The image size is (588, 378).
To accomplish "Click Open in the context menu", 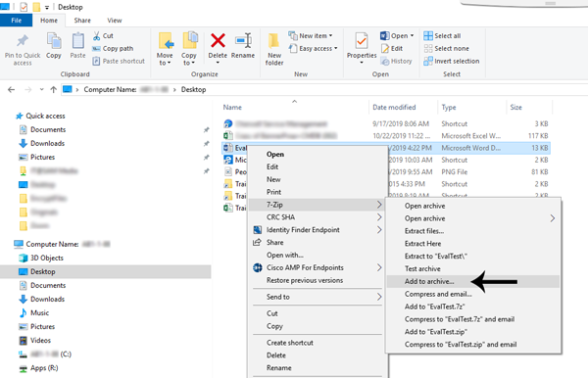I will (x=317, y=155).
